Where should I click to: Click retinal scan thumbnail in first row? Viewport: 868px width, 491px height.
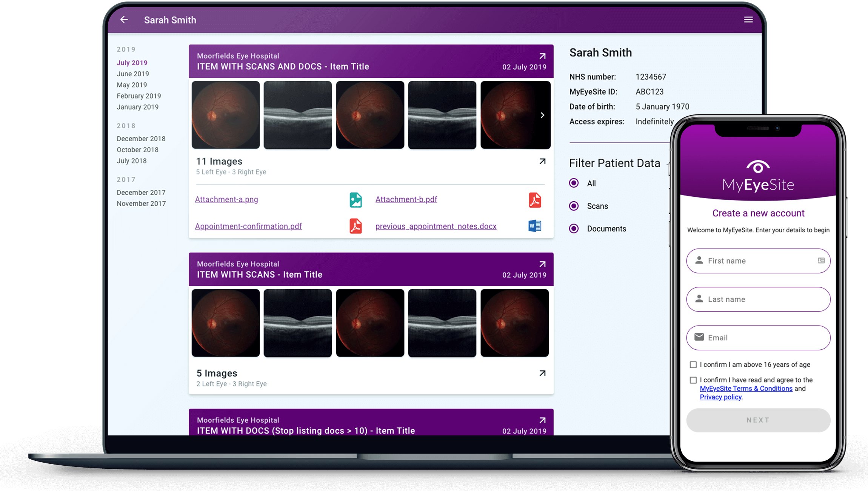tap(225, 114)
